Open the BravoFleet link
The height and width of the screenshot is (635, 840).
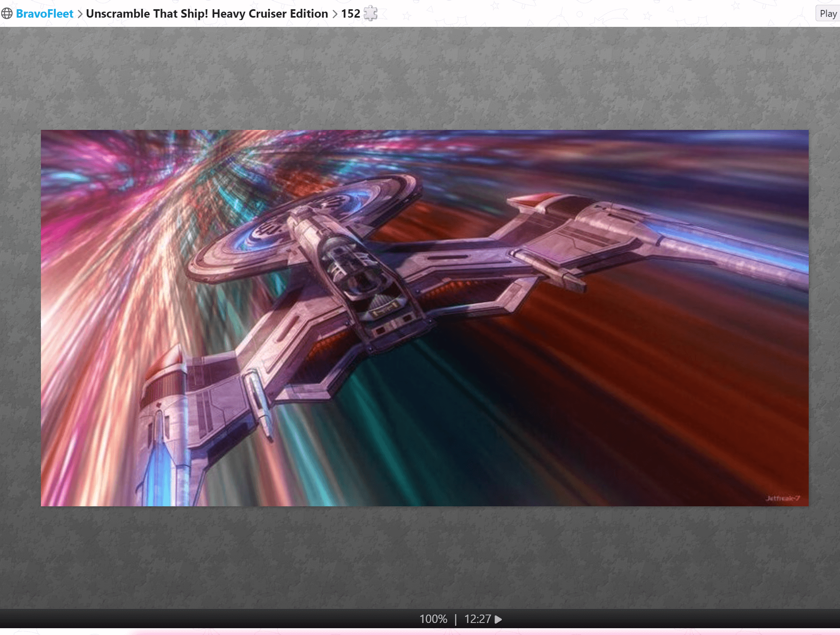coord(45,14)
